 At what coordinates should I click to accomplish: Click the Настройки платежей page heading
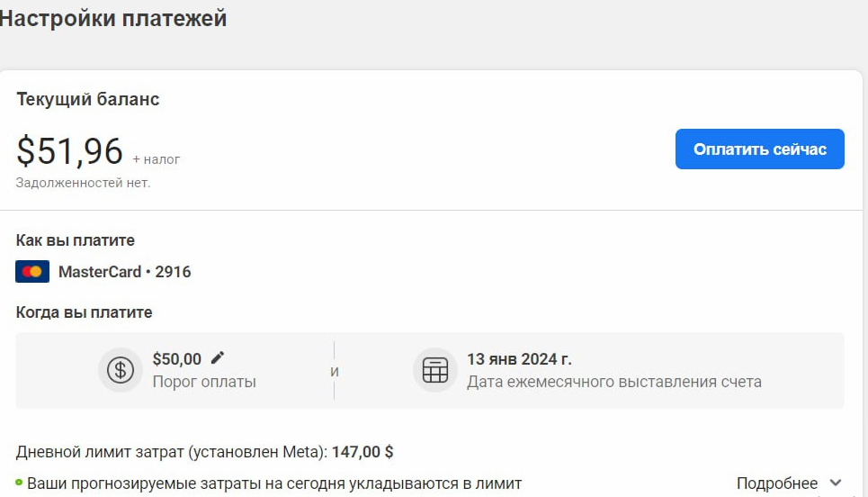click(x=112, y=18)
